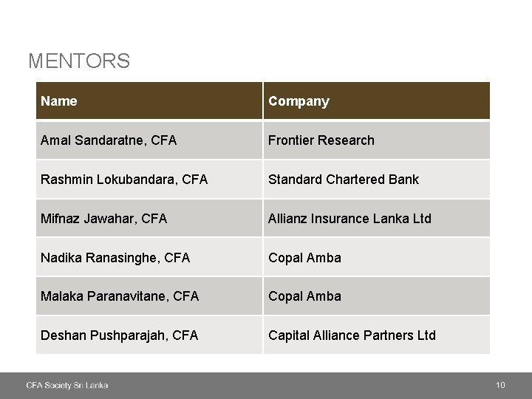532x399 pixels.
Task: Click Amal Sandaratne, CFA cell
Action: (109, 140)
